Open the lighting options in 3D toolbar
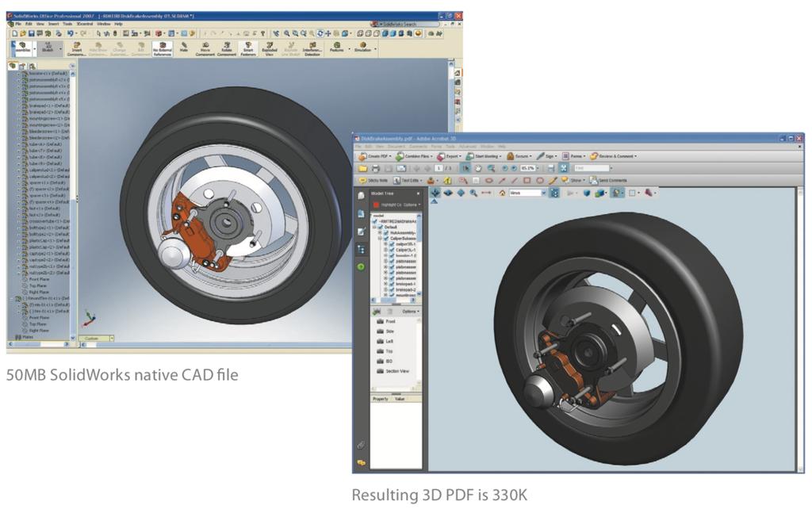This screenshot has height=517, width=812. click(x=617, y=193)
